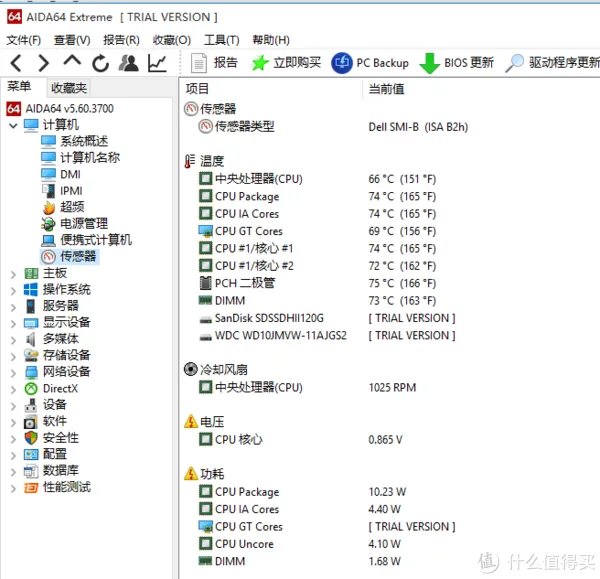Select the 传感器 item in the tree
This screenshot has width=600, height=579.
click(x=69, y=256)
